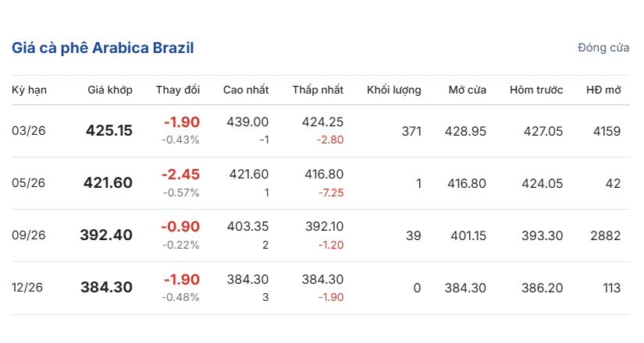Click the 'Thấp nhất' column header
The image size is (644, 343).
tap(318, 90)
